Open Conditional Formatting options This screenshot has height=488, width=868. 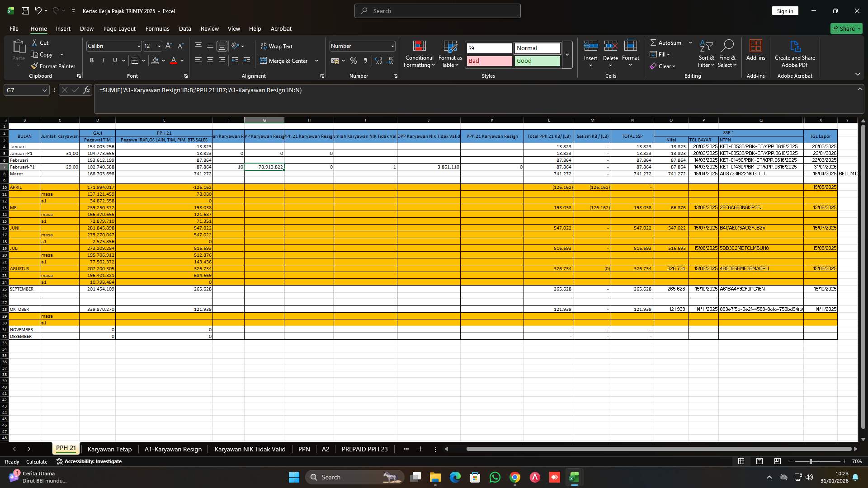[x=419, y=54]
